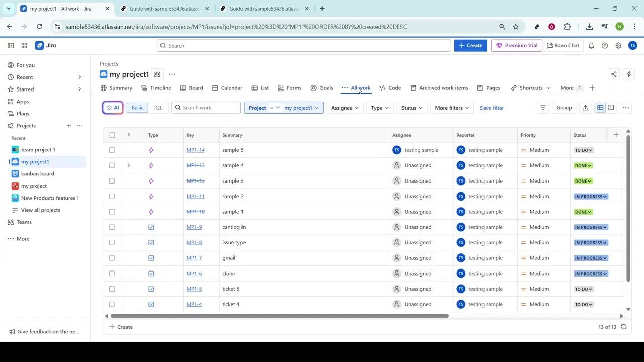This screenshot has width=644, height=362.
Task: Open the Status filter dropdown
Action: (x=412, y=108)
